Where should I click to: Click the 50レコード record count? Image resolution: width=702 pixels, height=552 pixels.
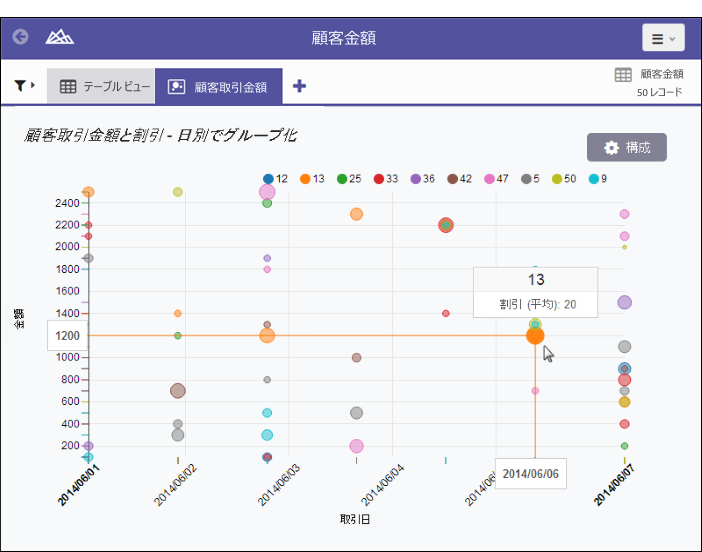(659, 92)
